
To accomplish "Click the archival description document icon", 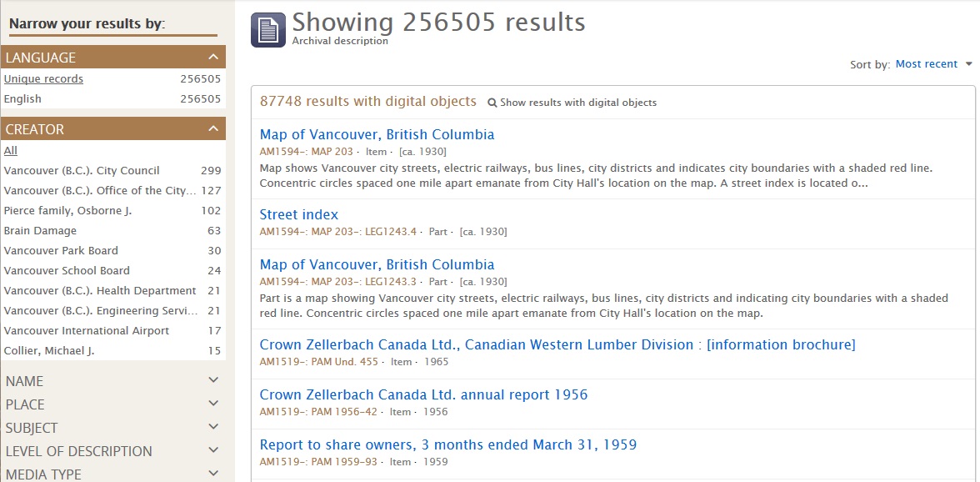I will [268, 30].
